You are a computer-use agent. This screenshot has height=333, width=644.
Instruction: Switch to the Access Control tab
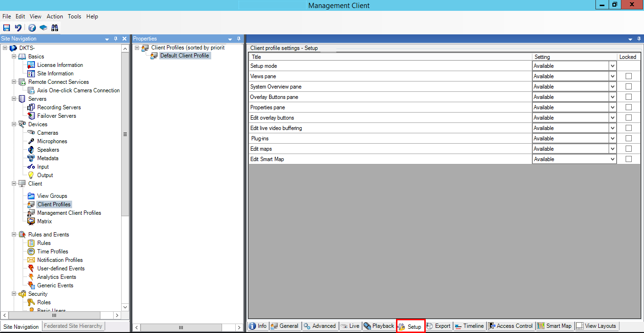(x=510, y=325)
